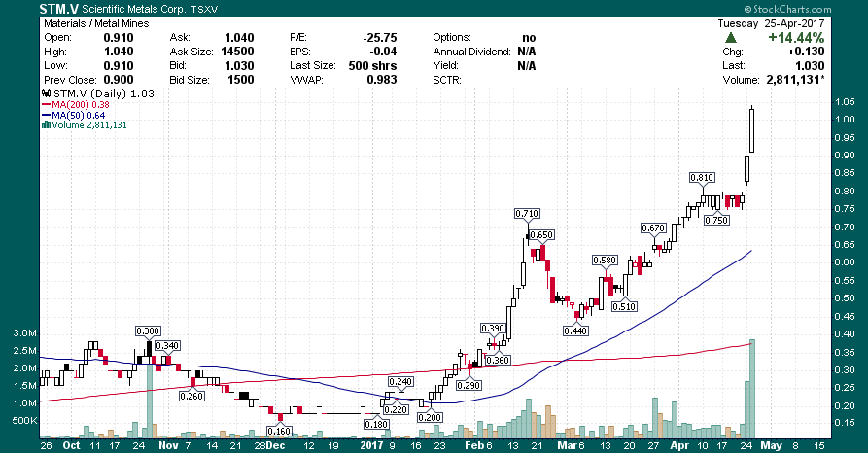
Task: Click the Tuesday 25-Apr-2017 date
Action: (x=771, y=23)
